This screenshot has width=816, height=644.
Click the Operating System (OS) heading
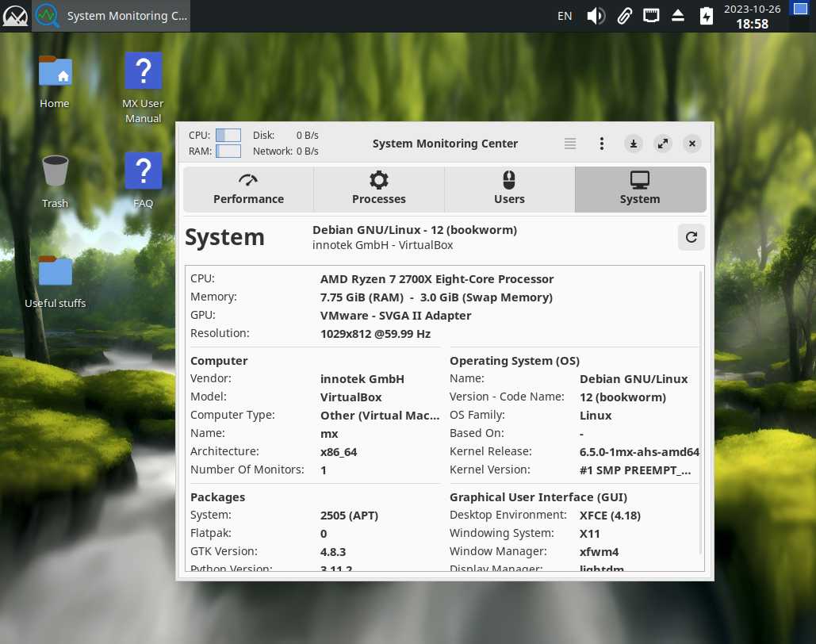coord(514,361)
